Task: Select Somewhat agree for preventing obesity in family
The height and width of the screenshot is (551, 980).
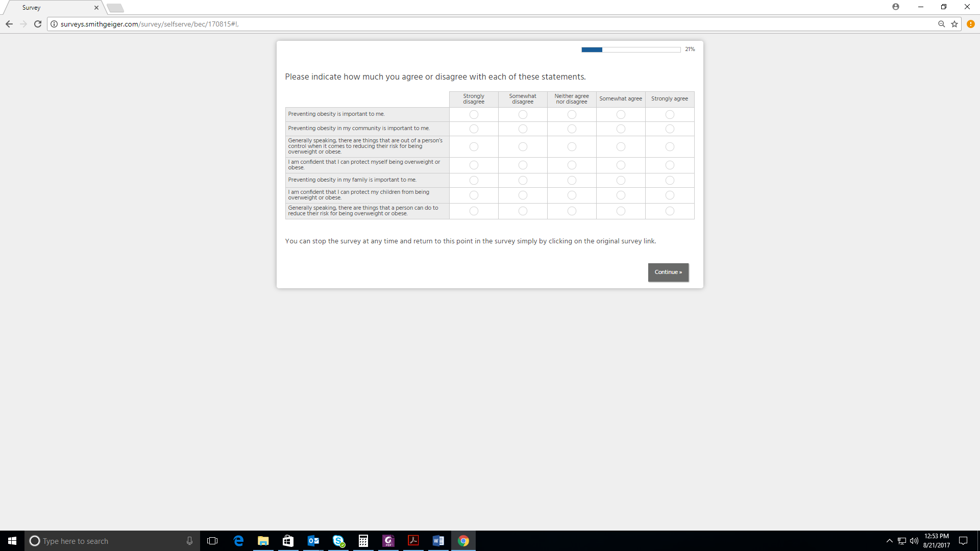Action: point(621,181)
